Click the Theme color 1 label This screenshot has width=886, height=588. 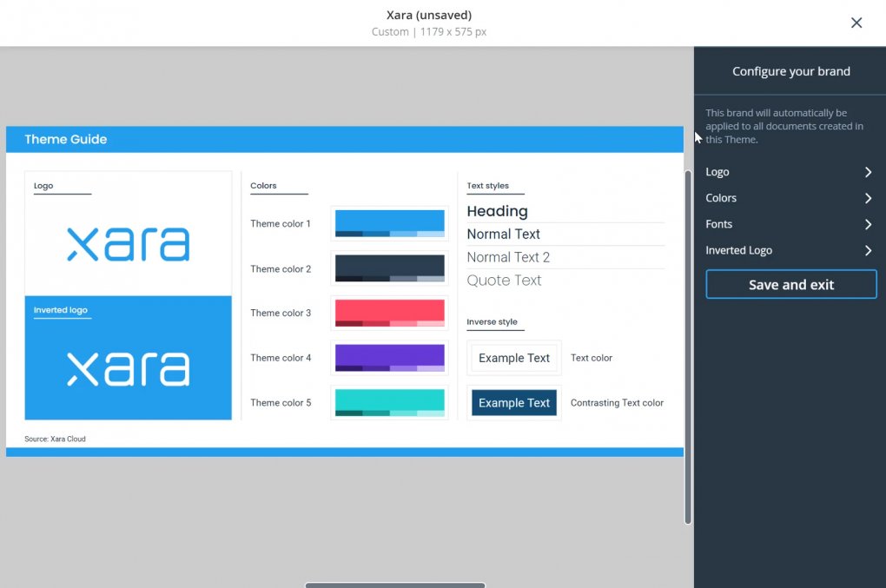(x=281, y=224)
